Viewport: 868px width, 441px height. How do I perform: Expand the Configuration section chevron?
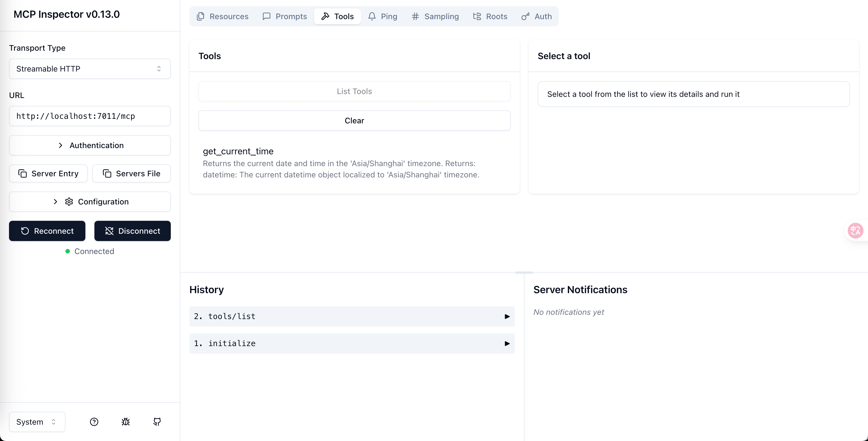(56, 202)
